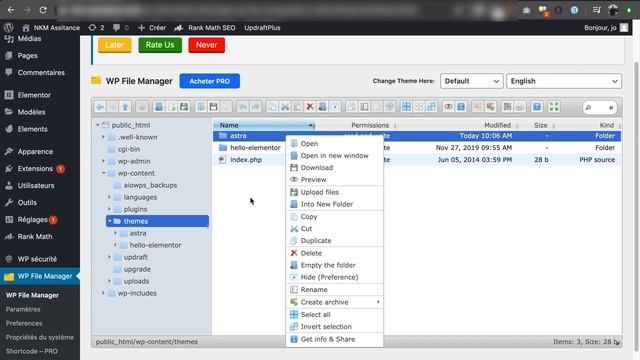
Task: Clear the file search with the x icon
Action: pos(611,108)
